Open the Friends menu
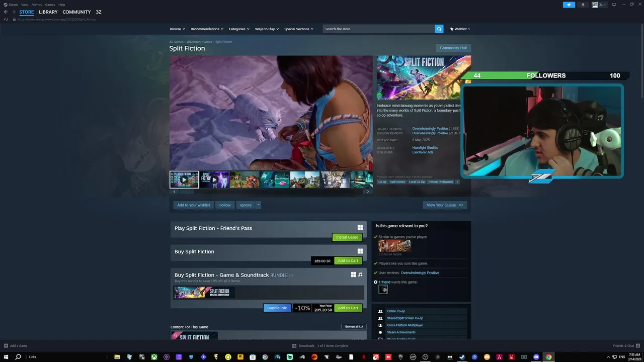The width and height of the screenshot is (644, 362). click(37, 5)
